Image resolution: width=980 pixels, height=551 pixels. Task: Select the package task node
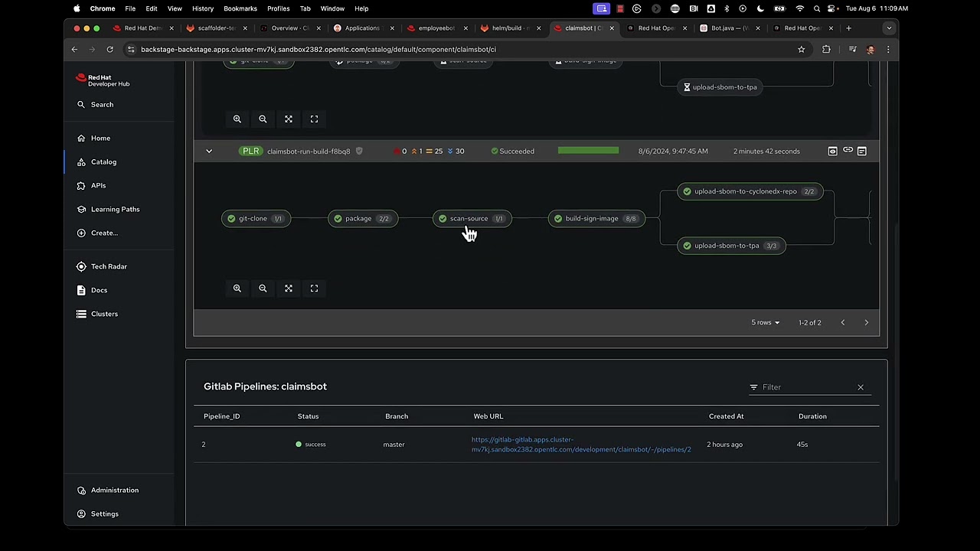pos(363,219)
